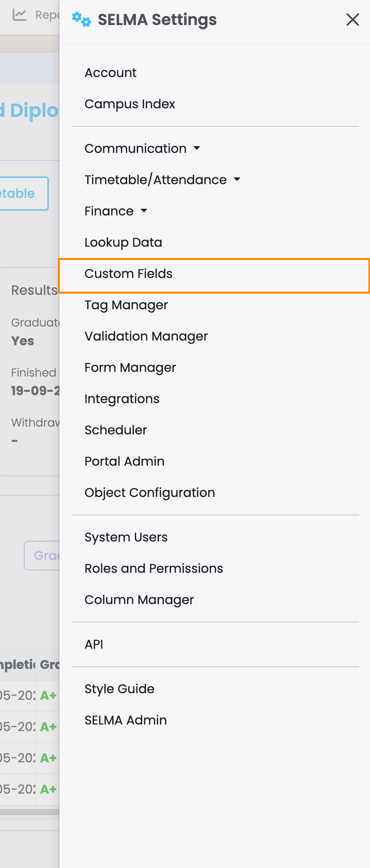Open the Account settings
This screenshot has height=868, width=370.
pyautogui.click(x=111, y=73)
